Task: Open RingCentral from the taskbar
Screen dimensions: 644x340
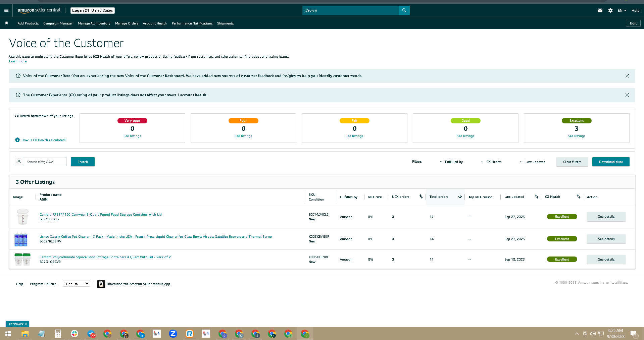Action: pos(190,334)
